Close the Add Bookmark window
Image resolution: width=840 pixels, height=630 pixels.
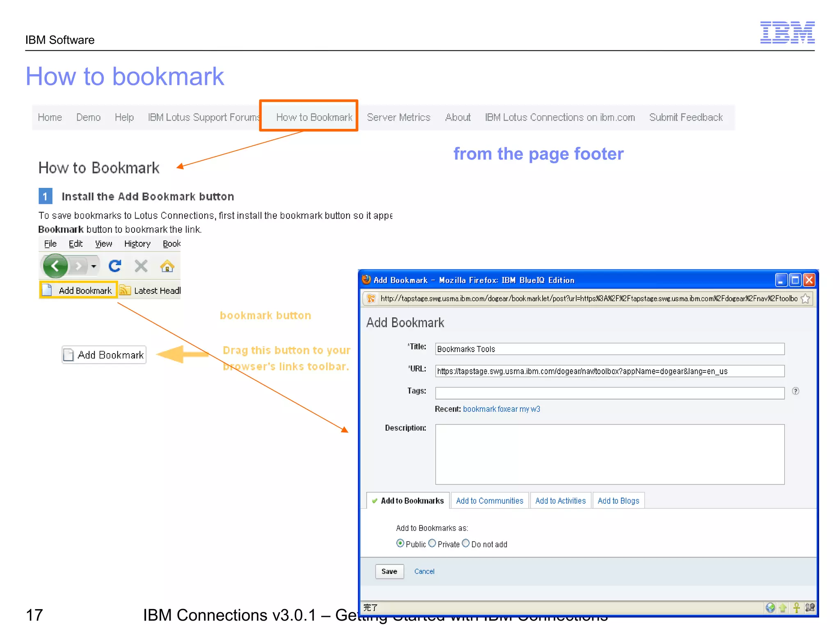pos(809,280)
